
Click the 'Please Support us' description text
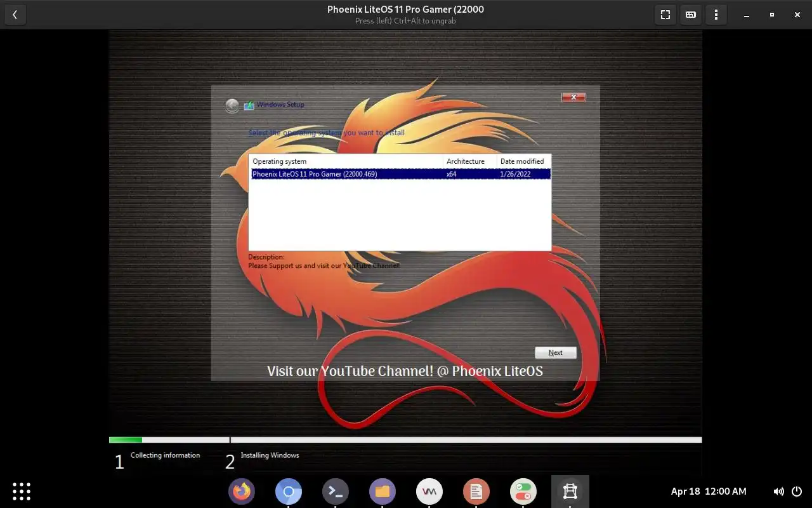(324, 265)
